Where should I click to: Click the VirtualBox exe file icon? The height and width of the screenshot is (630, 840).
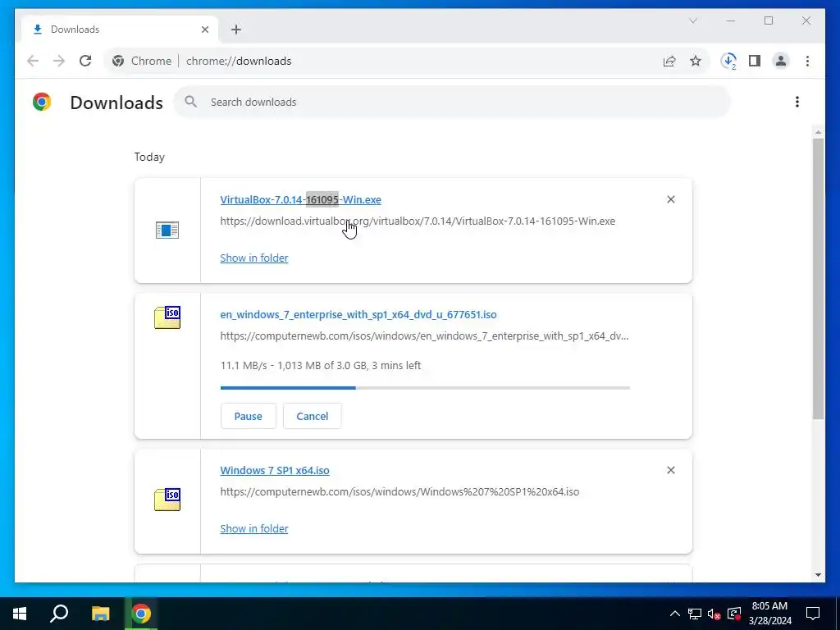[167, 231]
